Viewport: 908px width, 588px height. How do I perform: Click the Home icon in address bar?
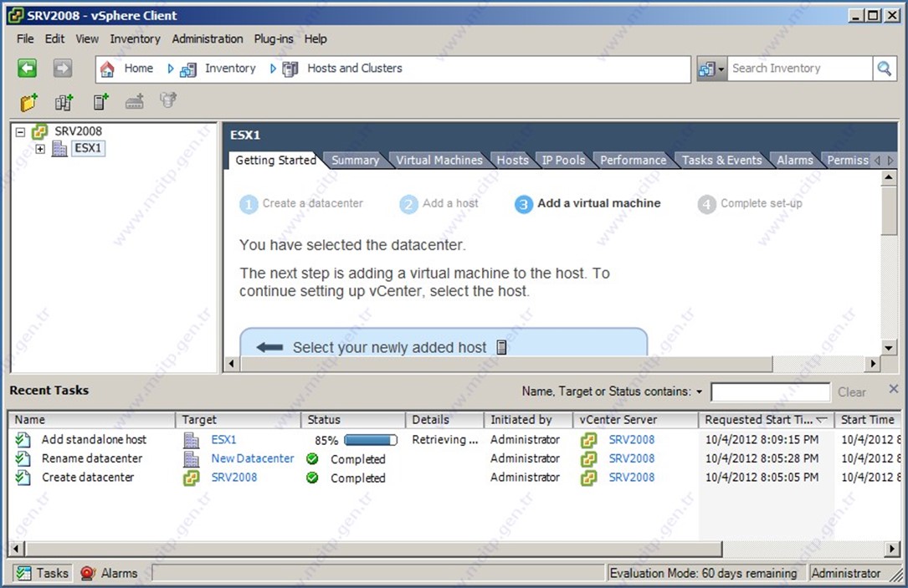(x=107, y=69)
